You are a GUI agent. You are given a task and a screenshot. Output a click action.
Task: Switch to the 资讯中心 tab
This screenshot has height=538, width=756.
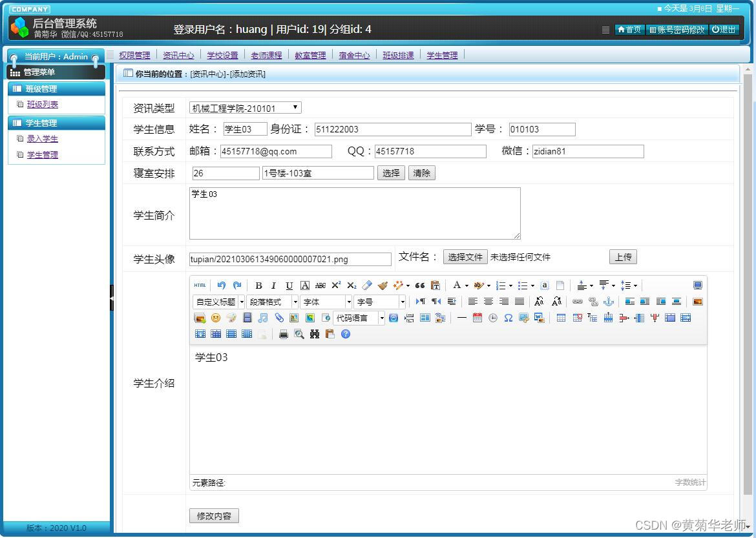click(x=178, y=55)
